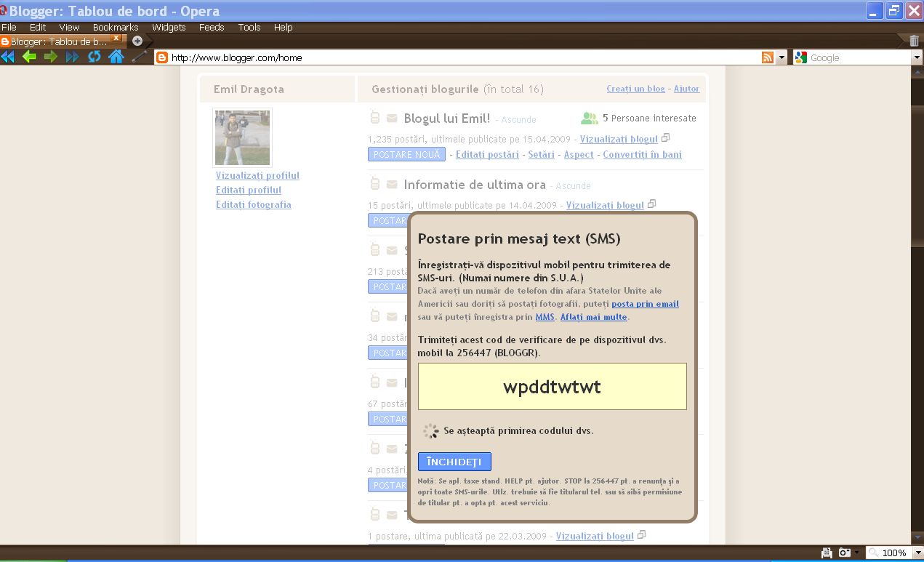Go to the home page icon
This screenshot has height=562, width=924.
click(x=116, y=57)
